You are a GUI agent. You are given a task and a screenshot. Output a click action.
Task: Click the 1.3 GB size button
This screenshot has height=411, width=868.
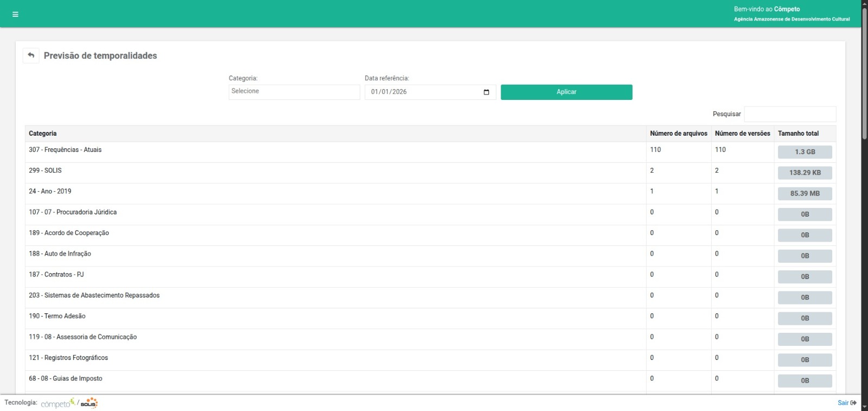(805, 152)
